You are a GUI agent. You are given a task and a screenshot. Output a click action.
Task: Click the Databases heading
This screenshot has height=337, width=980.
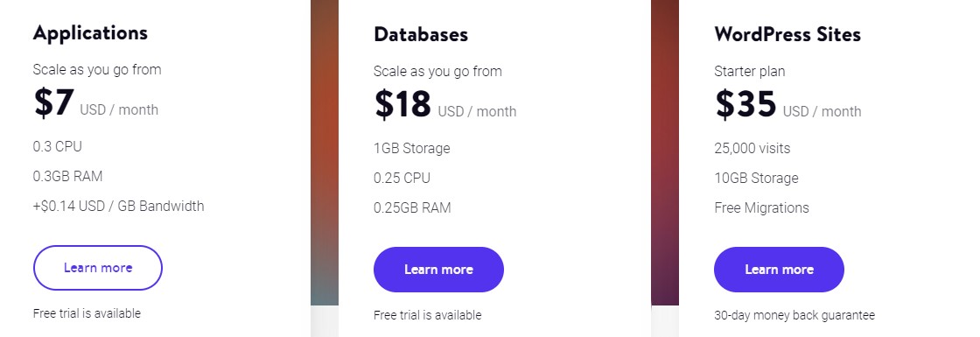(x=421, y=34)
